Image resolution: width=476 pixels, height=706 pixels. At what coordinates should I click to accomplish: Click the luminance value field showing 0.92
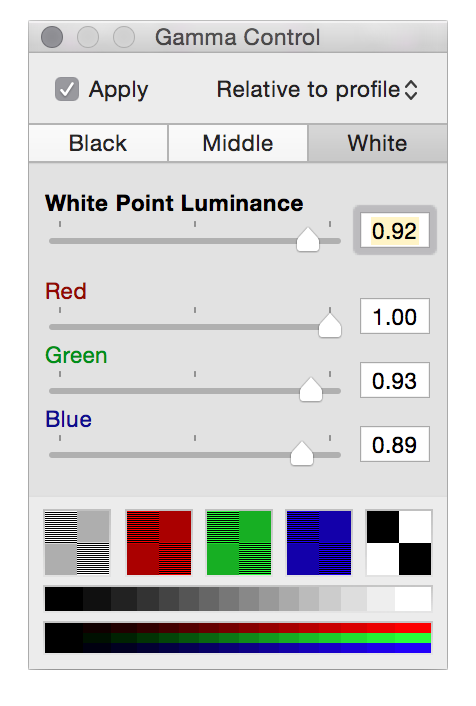click(x=395, y=231)
